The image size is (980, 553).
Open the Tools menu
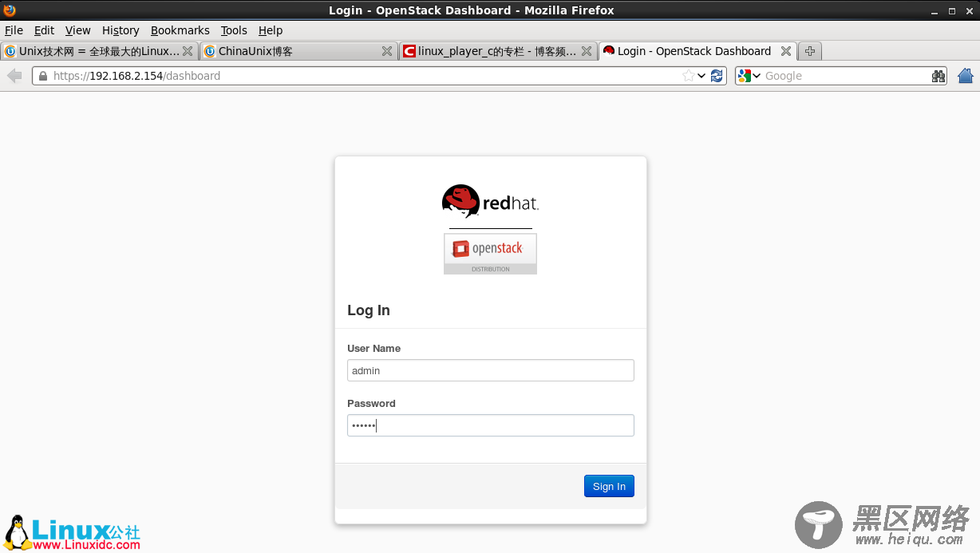pyautogui.click(x=234, y=30)
